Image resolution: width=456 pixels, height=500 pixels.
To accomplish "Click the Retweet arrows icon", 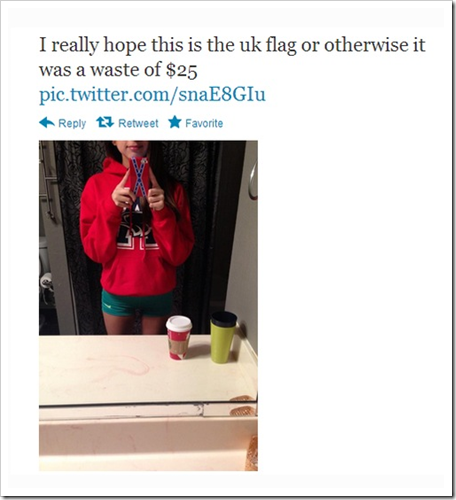I will pyautogui.click(x=105, y=122).
